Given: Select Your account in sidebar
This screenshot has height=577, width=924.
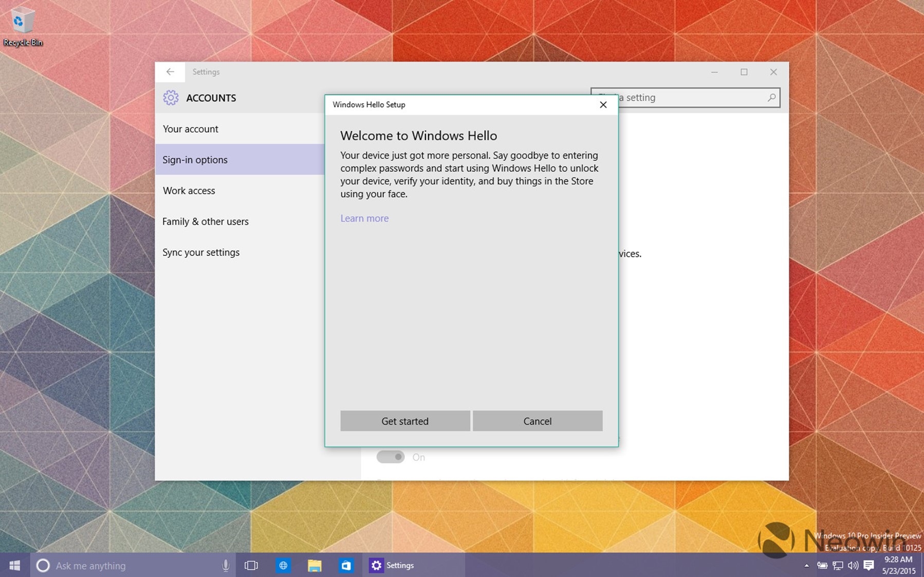Looking at the screenshot, I should pyautogui.click(x=191, y=129).
